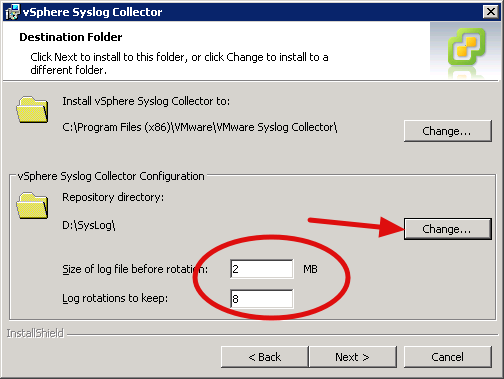Close the vSphere Syslog Collector window
This screenshot has height=379, width=504.
[491, 12]
